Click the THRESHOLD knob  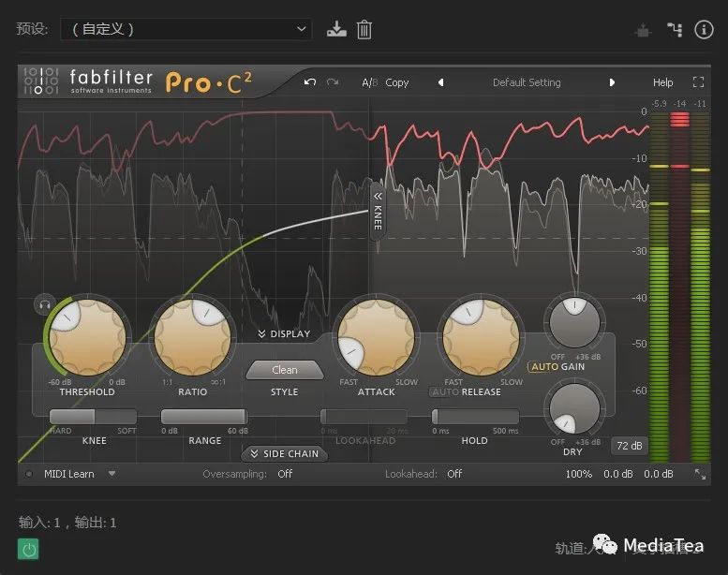click(87, 337)
